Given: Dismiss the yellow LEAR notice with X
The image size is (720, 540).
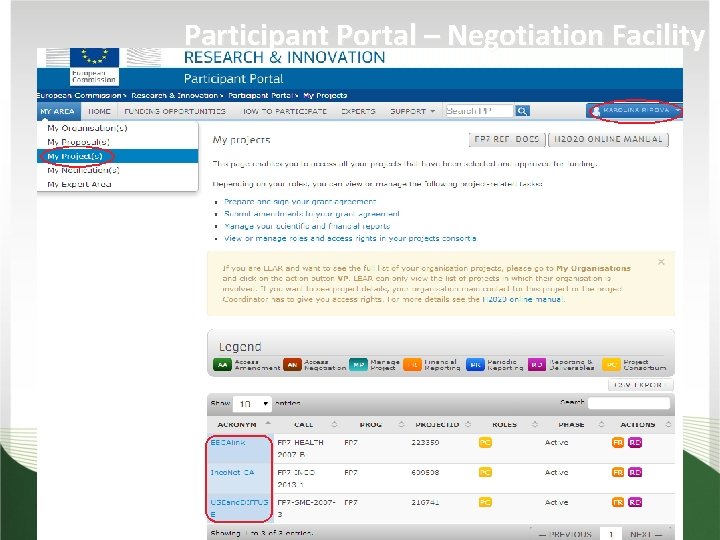Looking at the screenshot, I should tap(661, 262).
